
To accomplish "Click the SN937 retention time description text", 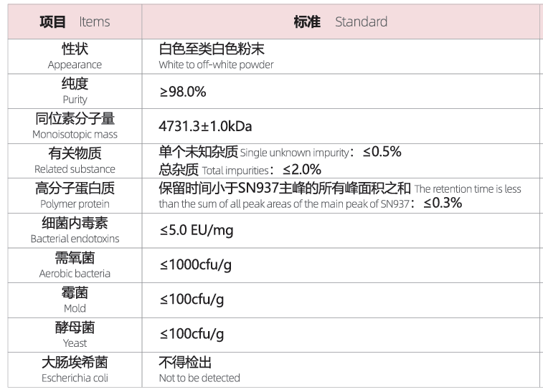I will [x=339, y=196].
